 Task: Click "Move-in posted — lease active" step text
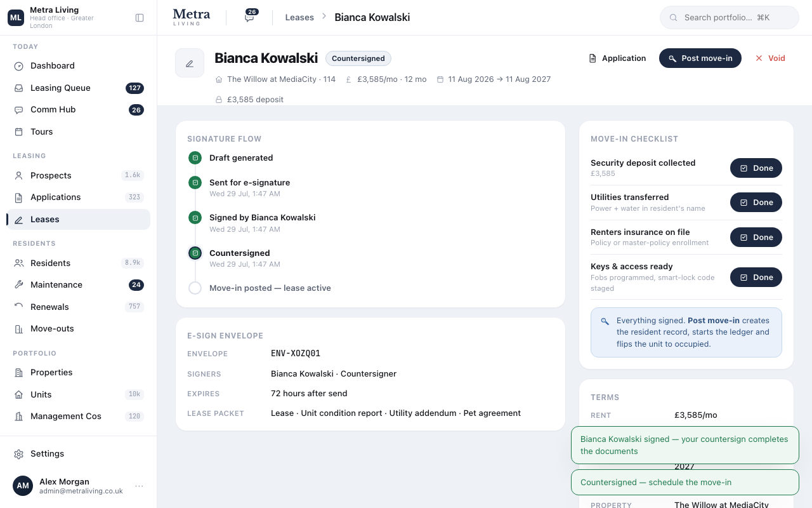pyautogui.click(x=270, y=288)
